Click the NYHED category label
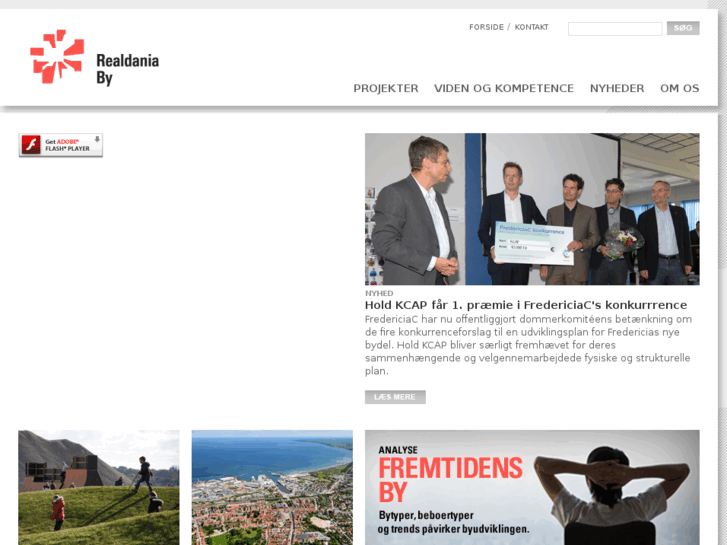Screen dimensions: 727x545 (x=379, y=293)
